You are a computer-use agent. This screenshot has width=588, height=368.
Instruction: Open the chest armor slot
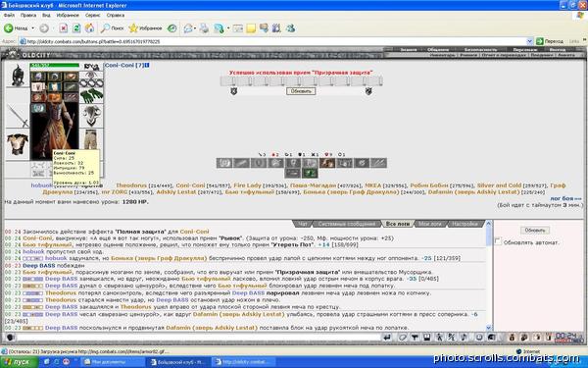[x=18, y=144]
